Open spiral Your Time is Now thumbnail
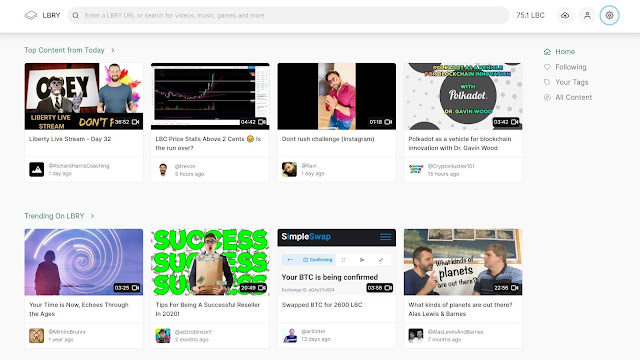Screen dimensions: 640x360 tap(84, 262)
